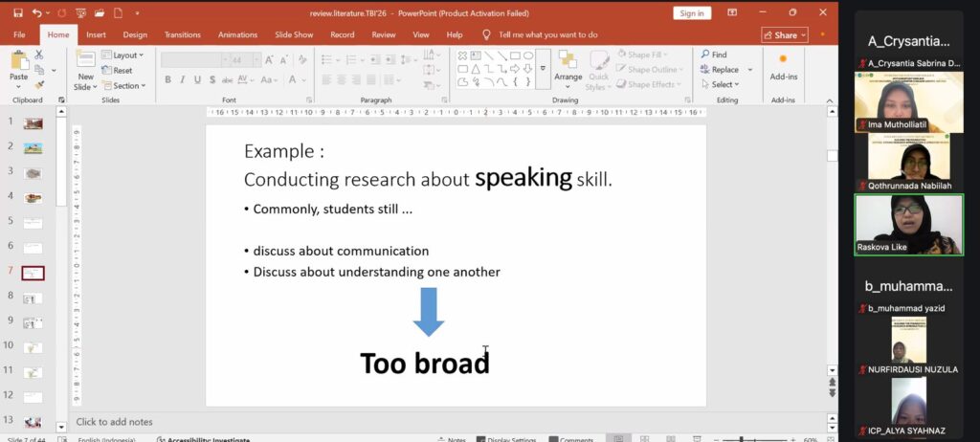Select the Format Painter brush icon
Viewport: 980px width, 442px height.
(39, 84)
